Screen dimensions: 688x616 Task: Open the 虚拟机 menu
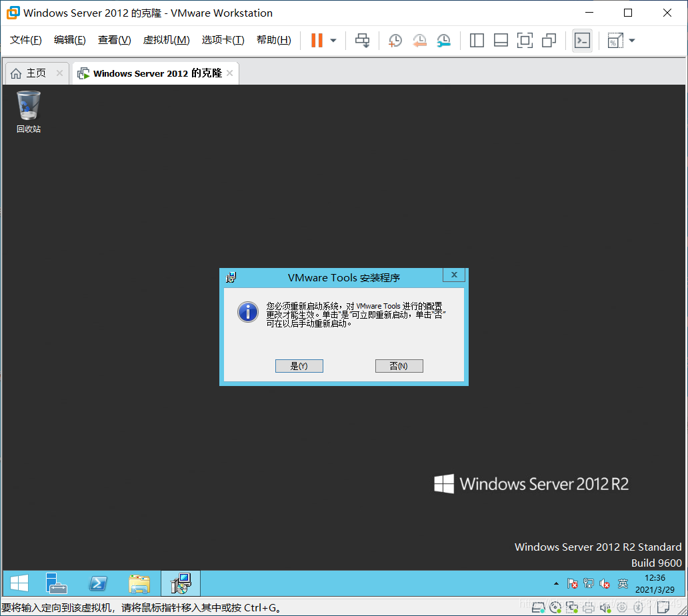tap(166, 40)
